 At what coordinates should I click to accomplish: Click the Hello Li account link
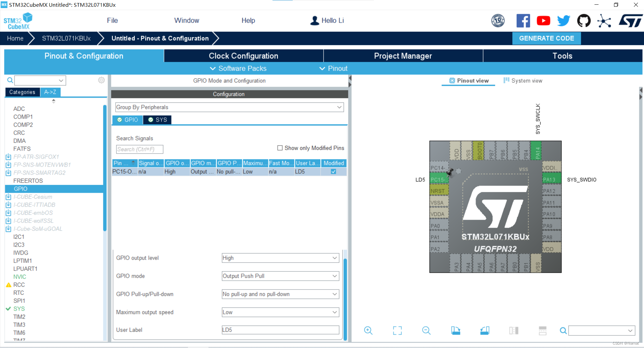[332, 21]
